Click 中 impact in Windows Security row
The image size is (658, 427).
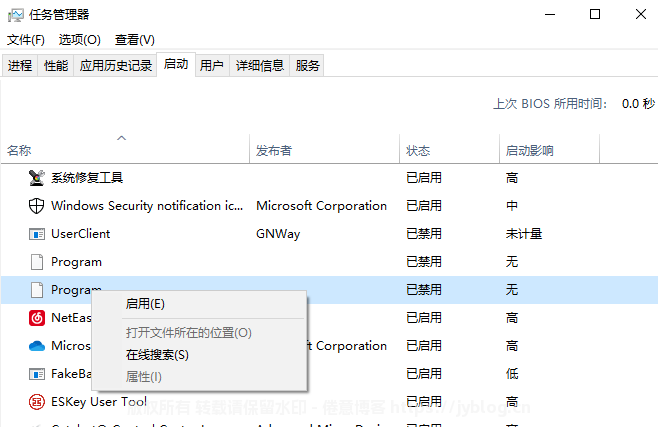[x=512, y=206]
